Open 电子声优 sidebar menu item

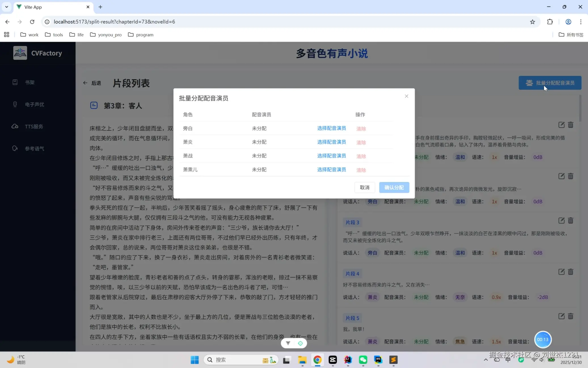(x=34, y=104)
